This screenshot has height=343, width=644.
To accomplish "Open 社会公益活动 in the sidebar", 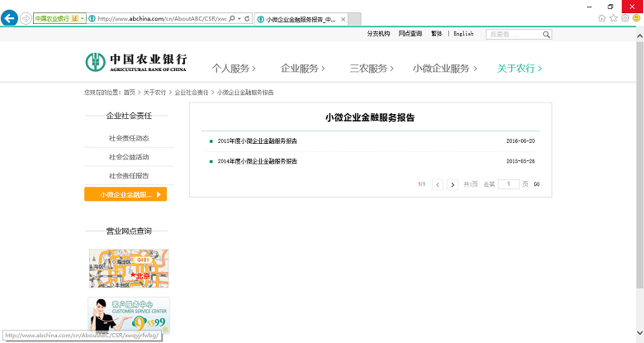I will tap(129, 157).
